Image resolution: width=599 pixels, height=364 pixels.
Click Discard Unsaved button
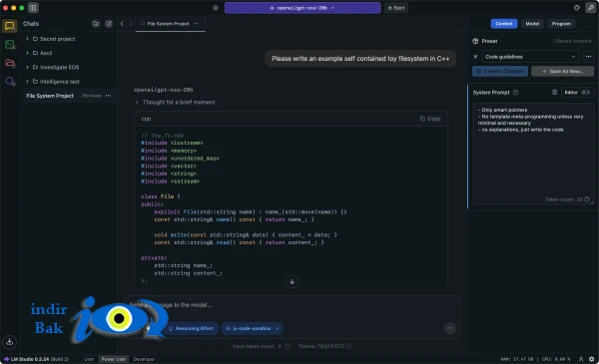coord(573,41)
